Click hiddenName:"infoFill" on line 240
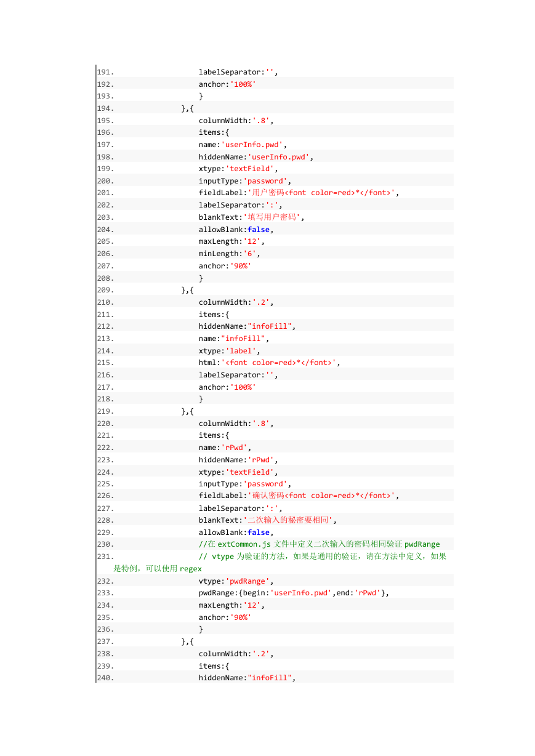 click(x=247, y=678)
